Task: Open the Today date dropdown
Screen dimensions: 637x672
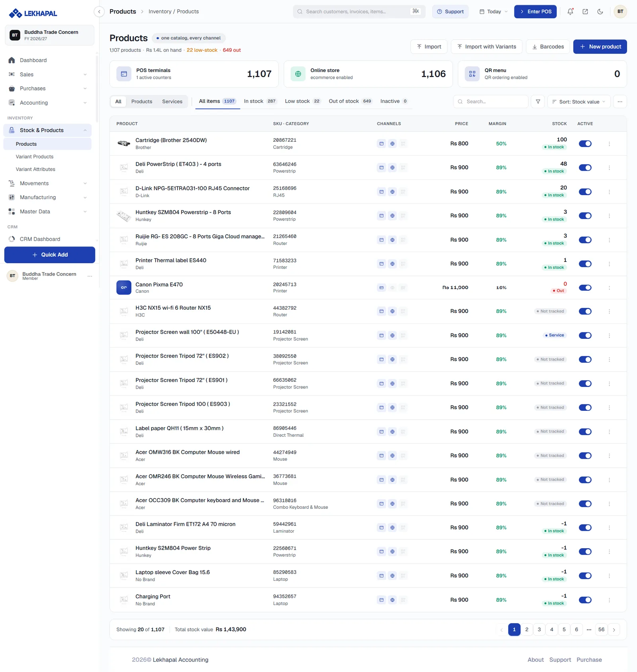Action: point(493,12)
